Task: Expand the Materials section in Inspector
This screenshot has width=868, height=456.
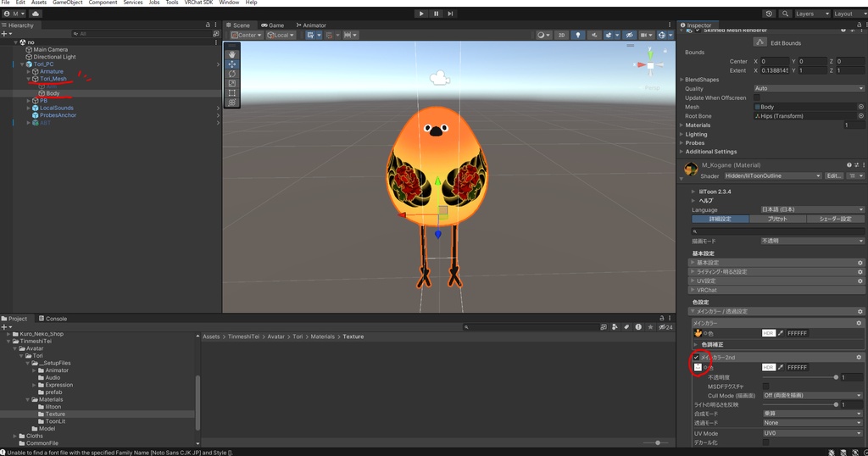Action: 682,125
